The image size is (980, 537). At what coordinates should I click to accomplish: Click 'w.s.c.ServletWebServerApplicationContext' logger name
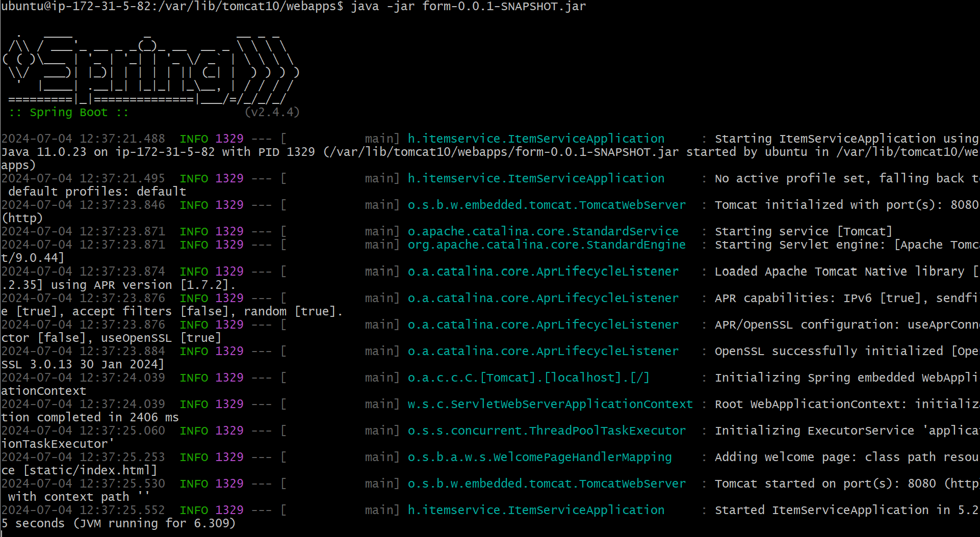point(550,404)
